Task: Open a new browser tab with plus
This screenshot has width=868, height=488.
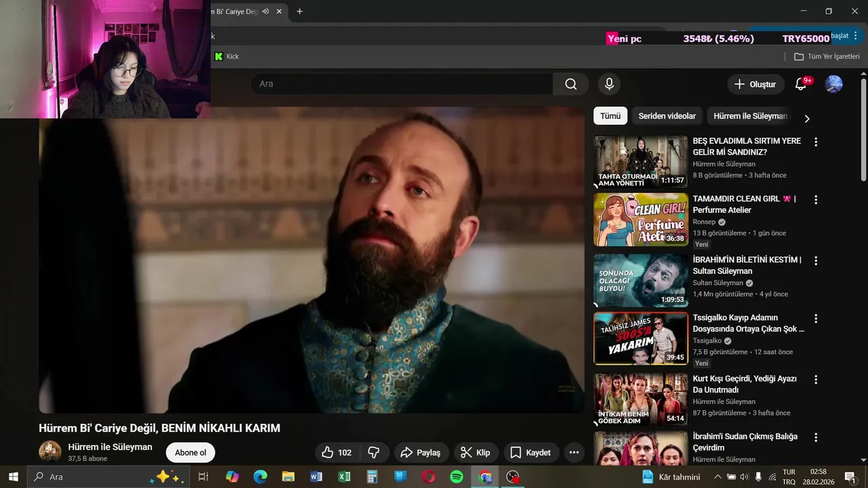Action: point(300,12)
